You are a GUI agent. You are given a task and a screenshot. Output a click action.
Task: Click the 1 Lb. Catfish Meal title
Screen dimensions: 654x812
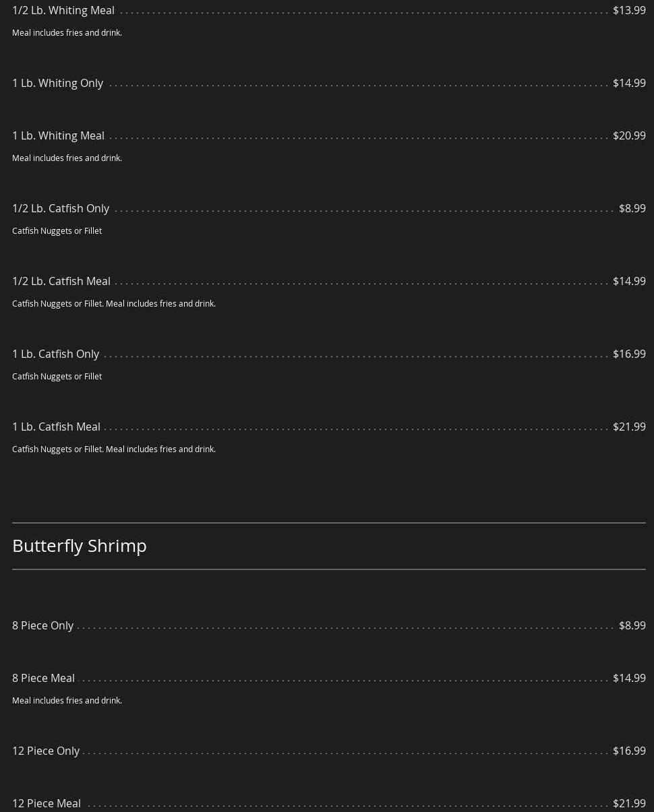click(x=57, y=427)
